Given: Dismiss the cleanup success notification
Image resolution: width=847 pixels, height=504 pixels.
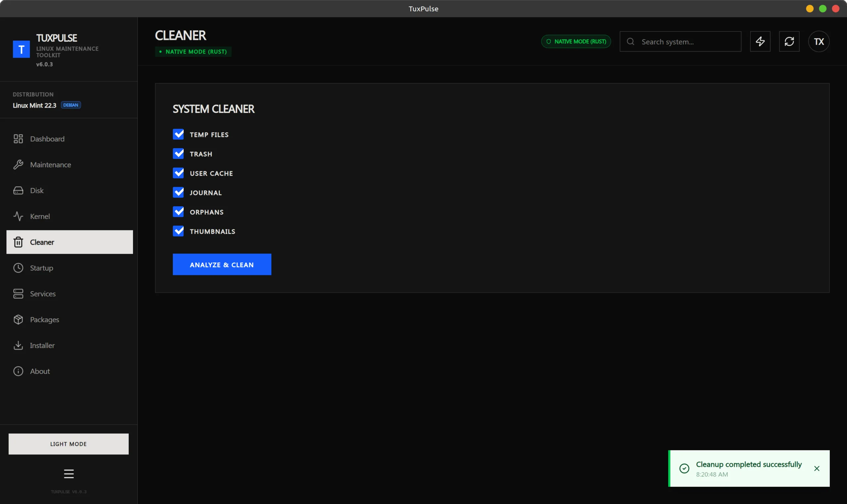Looking at the screenshot, I should click(817, 468).
